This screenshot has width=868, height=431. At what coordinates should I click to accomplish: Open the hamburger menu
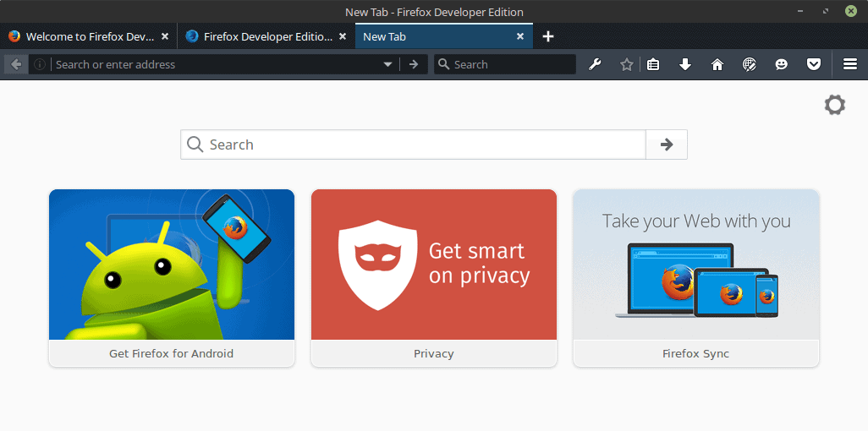pos(850,65)
